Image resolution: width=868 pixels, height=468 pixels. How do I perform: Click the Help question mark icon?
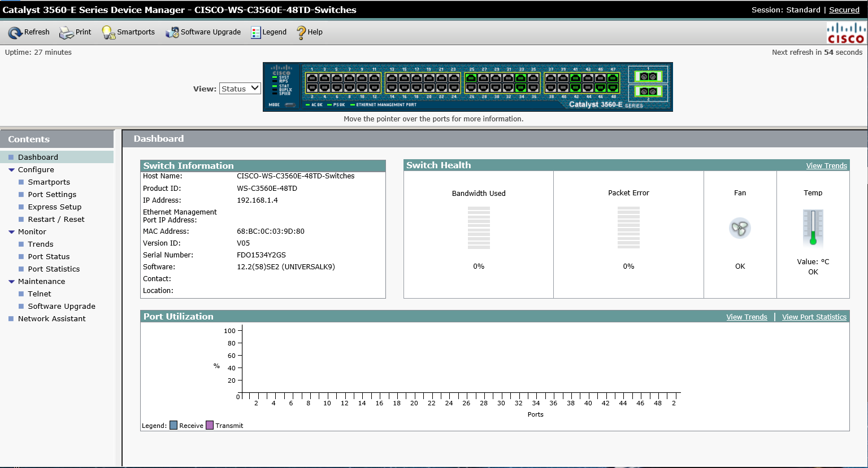[301, 32]
